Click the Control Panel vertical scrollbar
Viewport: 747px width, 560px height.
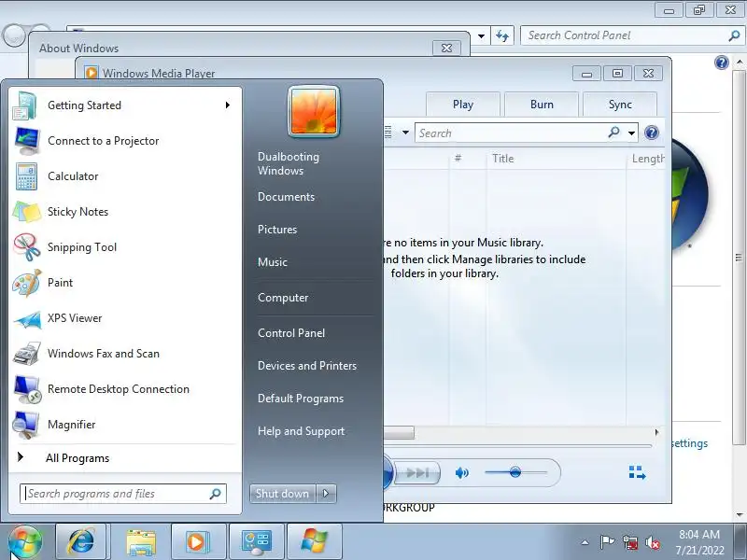(x=739, y=258)
